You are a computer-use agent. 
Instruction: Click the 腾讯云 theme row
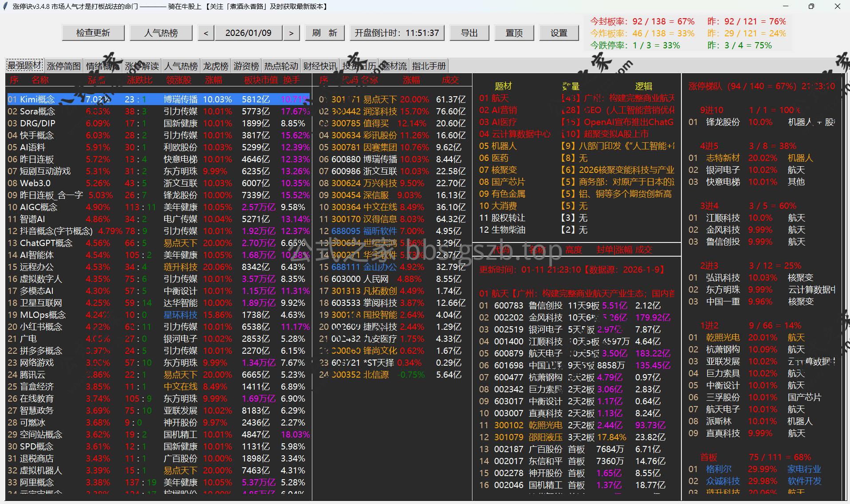click(x=158, y=375)
